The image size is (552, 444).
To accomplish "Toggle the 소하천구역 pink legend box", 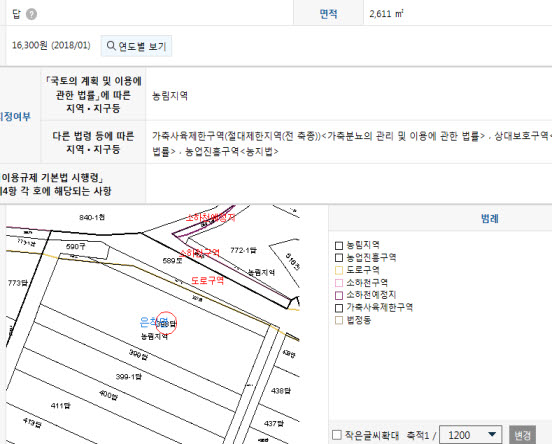I will point(339,283).
